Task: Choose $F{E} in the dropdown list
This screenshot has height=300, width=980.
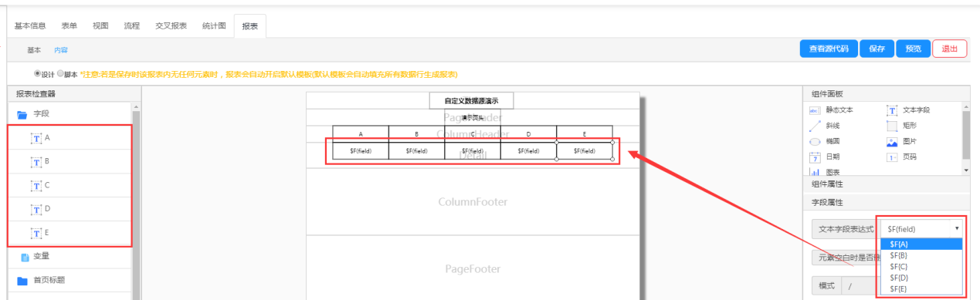Action: coord(921,288)
